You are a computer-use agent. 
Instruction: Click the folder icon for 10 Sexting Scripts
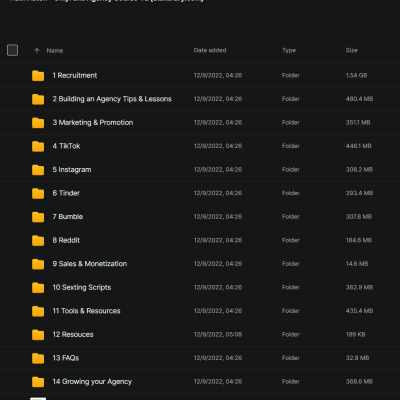(38, 287)
